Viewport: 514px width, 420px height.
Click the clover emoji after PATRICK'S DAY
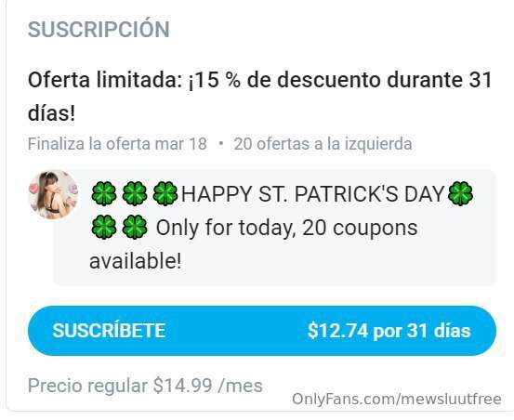(x=460, y=193)
